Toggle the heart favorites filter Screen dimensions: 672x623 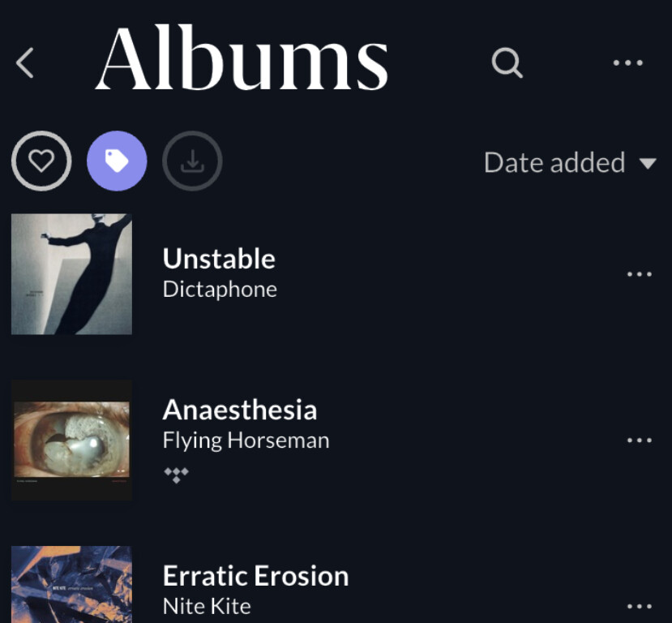(x=41, y=162)
